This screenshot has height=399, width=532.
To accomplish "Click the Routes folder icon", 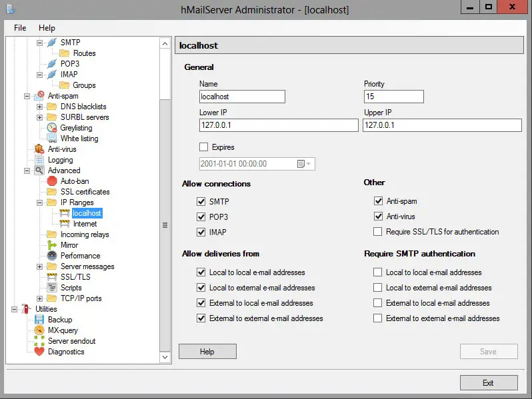I will [65, 53].
